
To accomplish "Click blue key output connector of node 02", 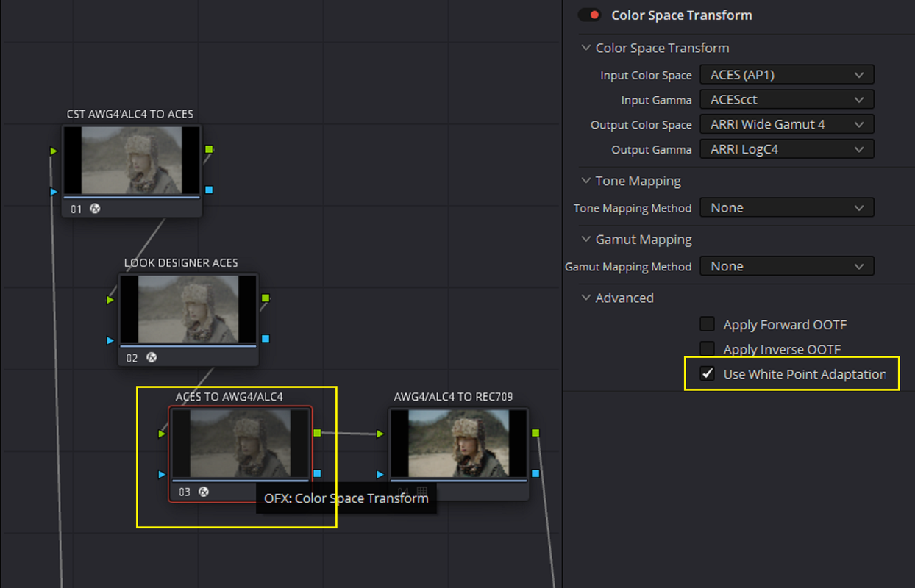I will tap(266, 339).
